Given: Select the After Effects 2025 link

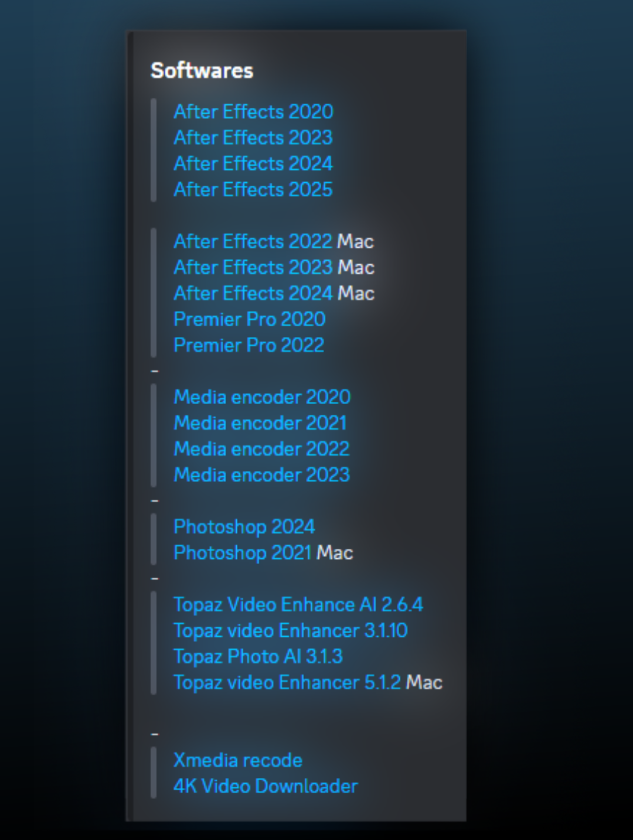Looking at the screenshot, I should coord(253,189).
